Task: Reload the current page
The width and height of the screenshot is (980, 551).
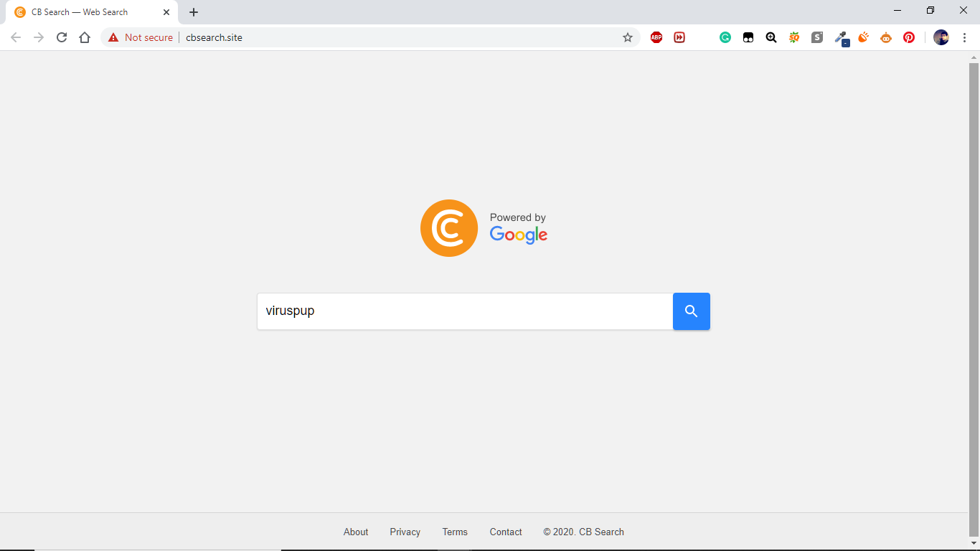Action: point(61,37)
